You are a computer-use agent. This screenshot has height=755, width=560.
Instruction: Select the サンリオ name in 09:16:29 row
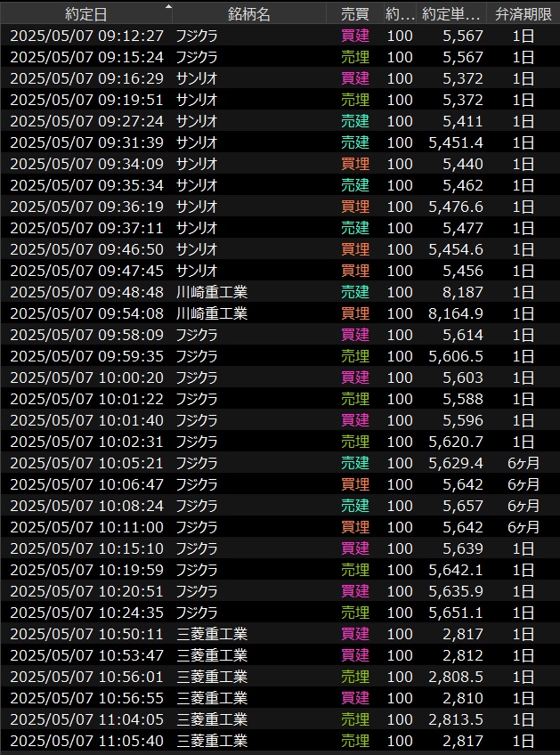point(197,78)
